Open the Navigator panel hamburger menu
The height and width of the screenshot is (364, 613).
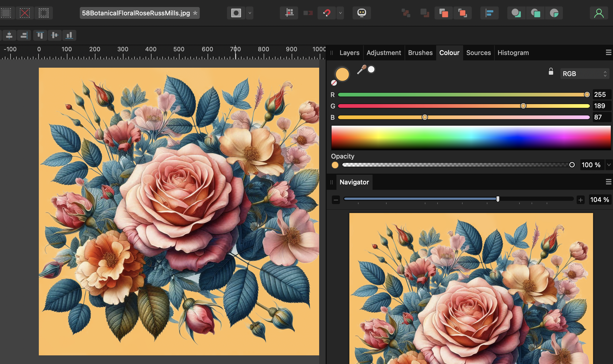[608, 182]
